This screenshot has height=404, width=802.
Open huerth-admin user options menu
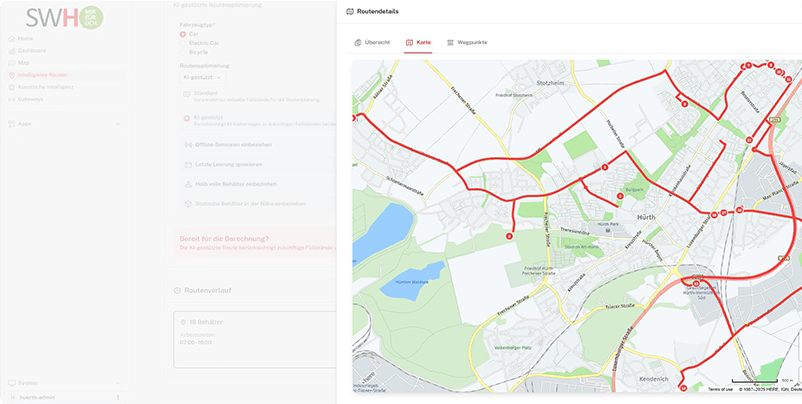pyautogui.click(x=118, y=397)
